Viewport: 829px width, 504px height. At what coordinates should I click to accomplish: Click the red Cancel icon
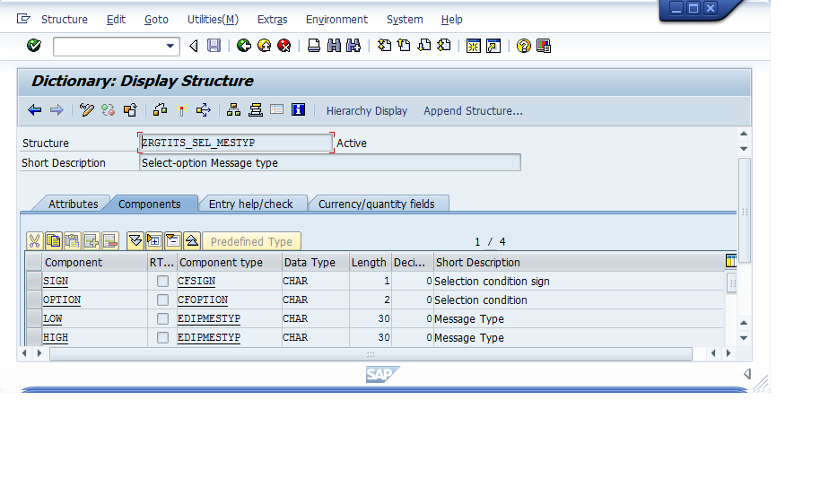click(284, 46)
